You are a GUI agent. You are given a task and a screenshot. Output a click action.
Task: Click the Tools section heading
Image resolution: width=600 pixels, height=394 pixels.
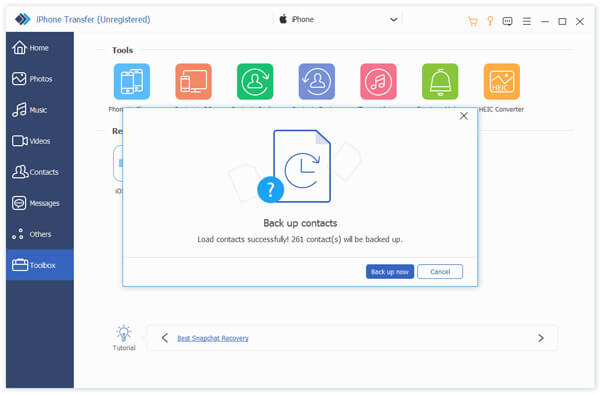(122, 50)
